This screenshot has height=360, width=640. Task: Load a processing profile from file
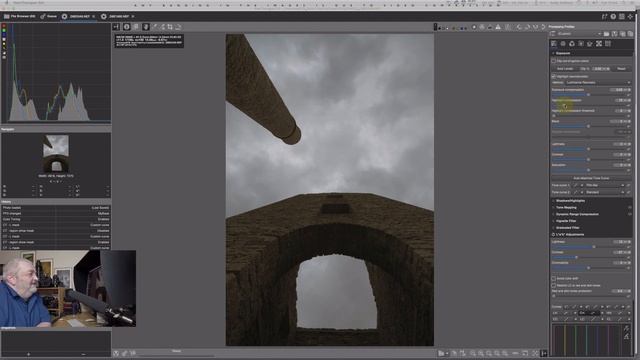[x=607, y=34]
